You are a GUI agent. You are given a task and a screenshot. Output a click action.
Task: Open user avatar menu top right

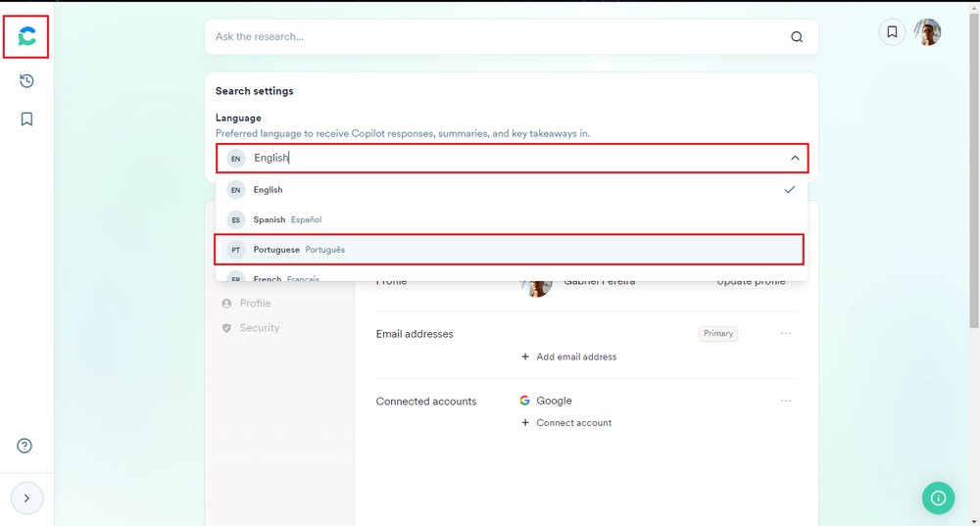[x=928, y=32]
